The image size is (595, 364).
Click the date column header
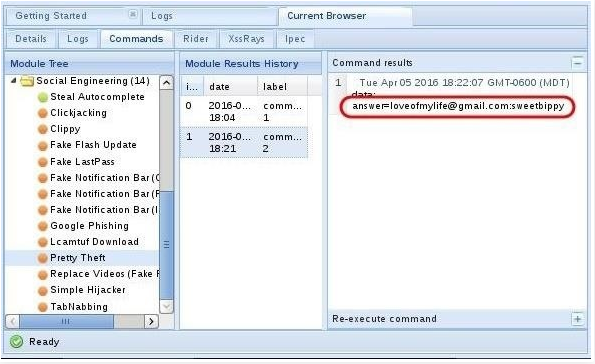click(231, 87)
